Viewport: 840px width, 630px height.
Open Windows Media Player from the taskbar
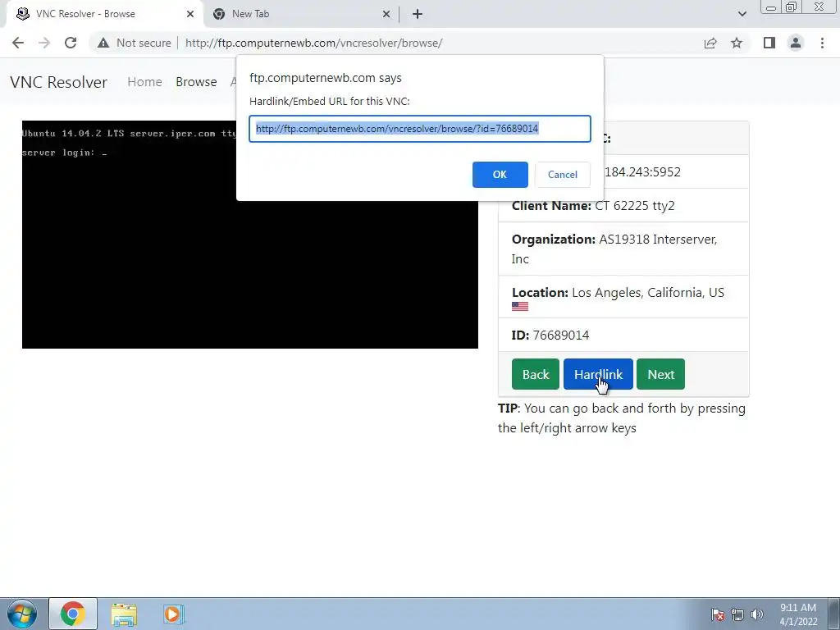173,614
